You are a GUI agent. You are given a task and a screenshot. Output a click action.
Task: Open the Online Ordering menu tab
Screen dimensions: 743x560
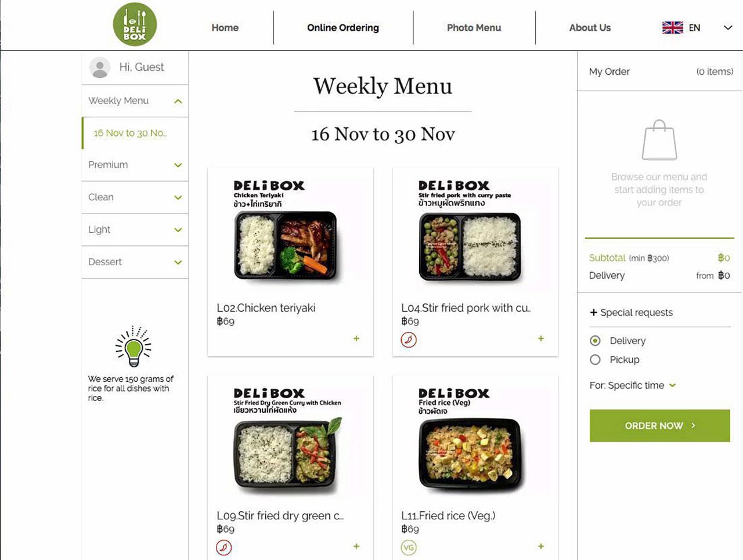pos(343,28)
